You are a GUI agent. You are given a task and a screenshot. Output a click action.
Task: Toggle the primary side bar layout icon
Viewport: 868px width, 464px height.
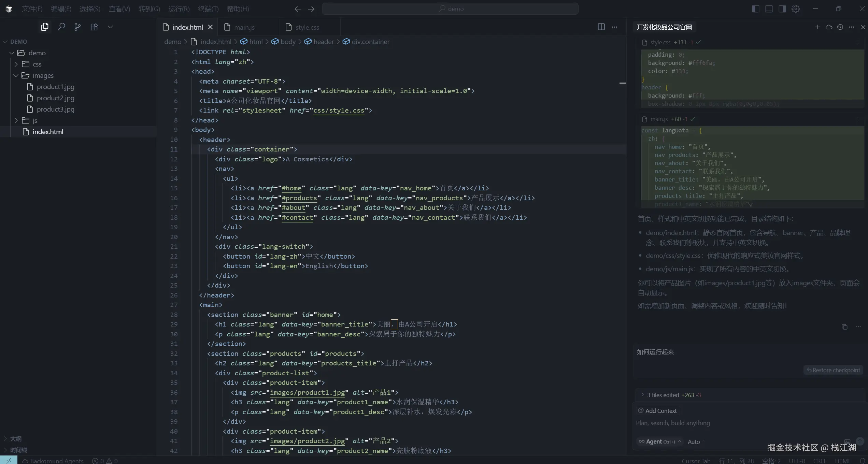click(x=755, y=9)
